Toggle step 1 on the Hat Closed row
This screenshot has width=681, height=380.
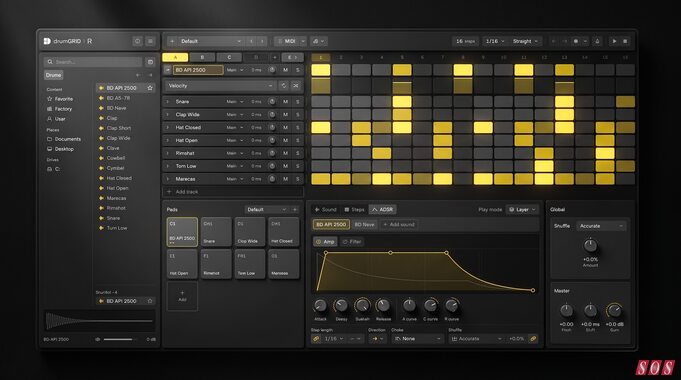pyautogui.click(x=321, y=128)
